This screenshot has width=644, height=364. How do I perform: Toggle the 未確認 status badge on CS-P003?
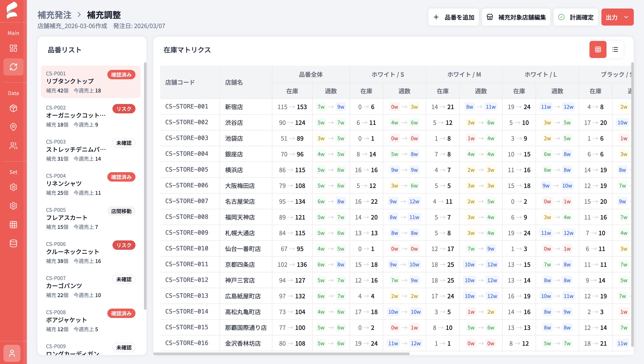tap(124, 143)
